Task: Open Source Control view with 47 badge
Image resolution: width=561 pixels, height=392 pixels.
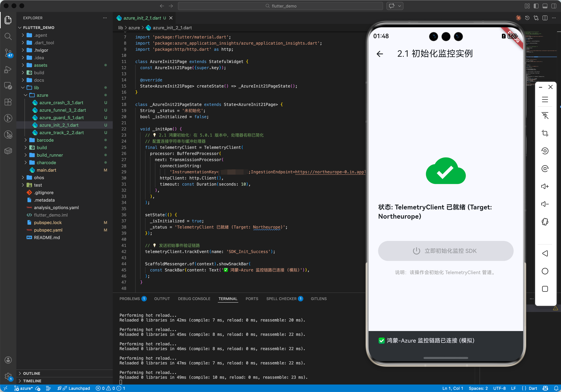Action: (8, 52)
